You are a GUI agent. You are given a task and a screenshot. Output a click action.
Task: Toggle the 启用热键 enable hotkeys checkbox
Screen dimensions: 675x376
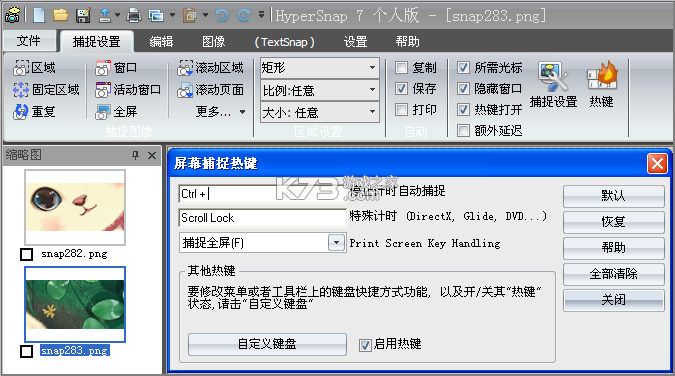click(365, 345)
